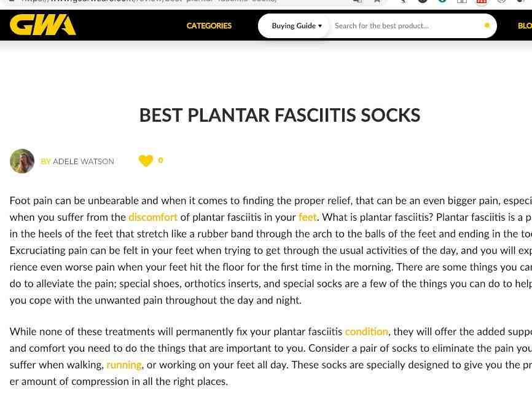
Task: Open author page for Adele Watson
Action: pyautogui.click(x=84, y=161)
